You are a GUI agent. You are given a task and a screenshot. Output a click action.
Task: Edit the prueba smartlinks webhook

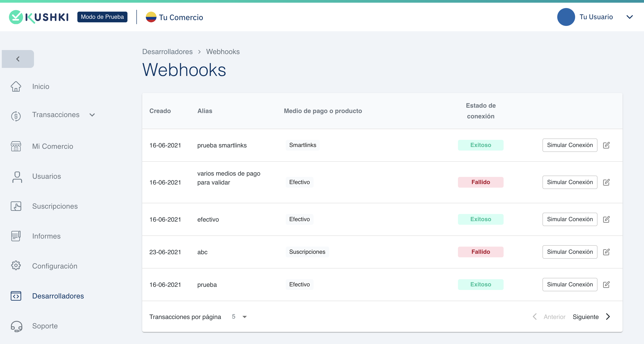point(606,145)
